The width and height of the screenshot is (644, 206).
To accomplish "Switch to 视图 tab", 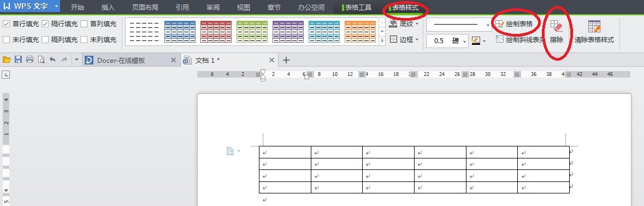I will (x=244, y=7).
